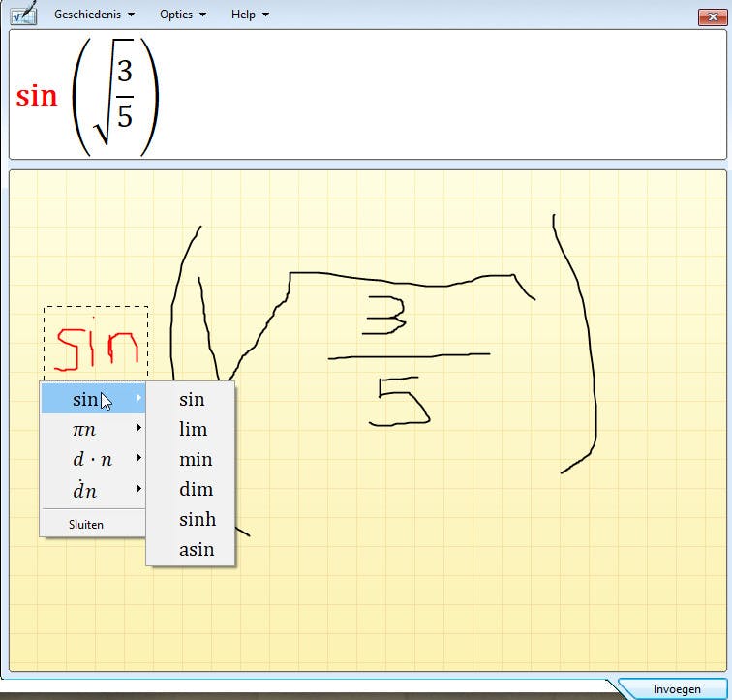Expand submenu arrow next to 'πn'

[138, 428]
